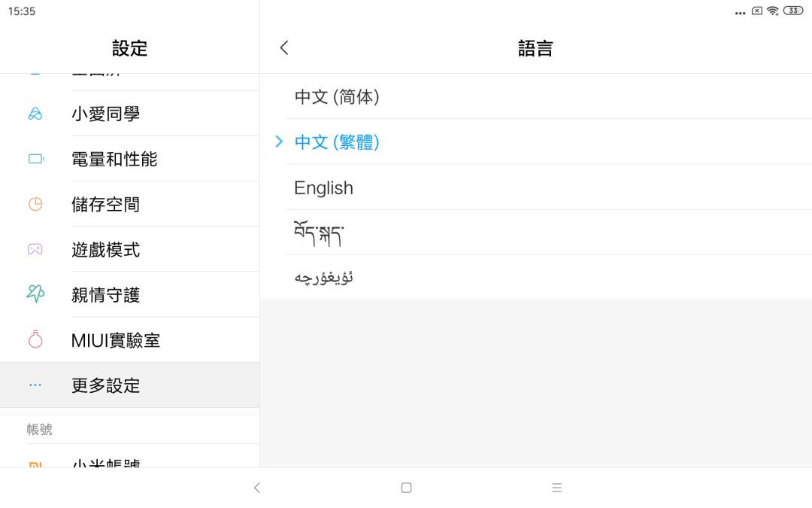Tap the 小愛同學 assistant icon
Image resolution: width=812 pixels, height=508 pixels.
click(35, 114)
